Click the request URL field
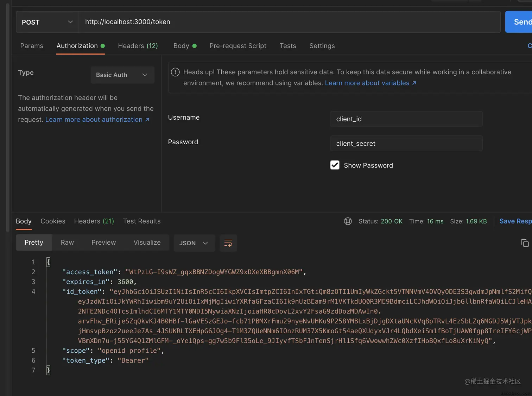The image size is (532, 396). (x=290, y=22)
